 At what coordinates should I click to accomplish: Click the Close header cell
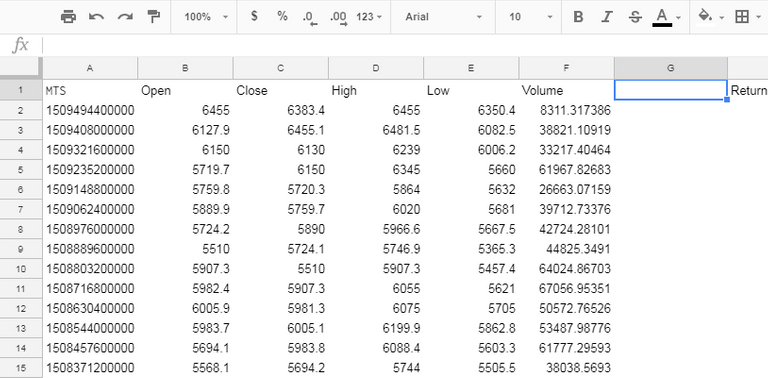(281, 91)
